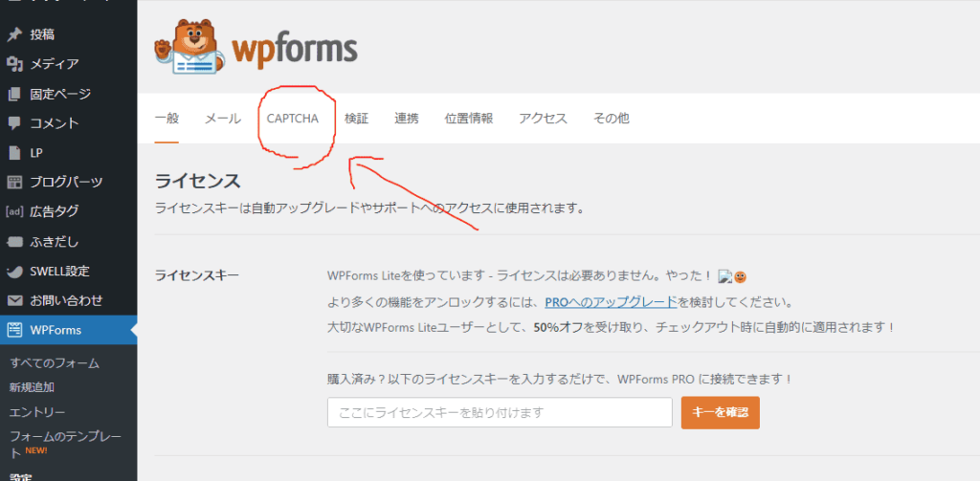Click the envelope icon beside お問い合わせ
The image size is (980, 481).
pyautogui.click(x=15, y=300)
